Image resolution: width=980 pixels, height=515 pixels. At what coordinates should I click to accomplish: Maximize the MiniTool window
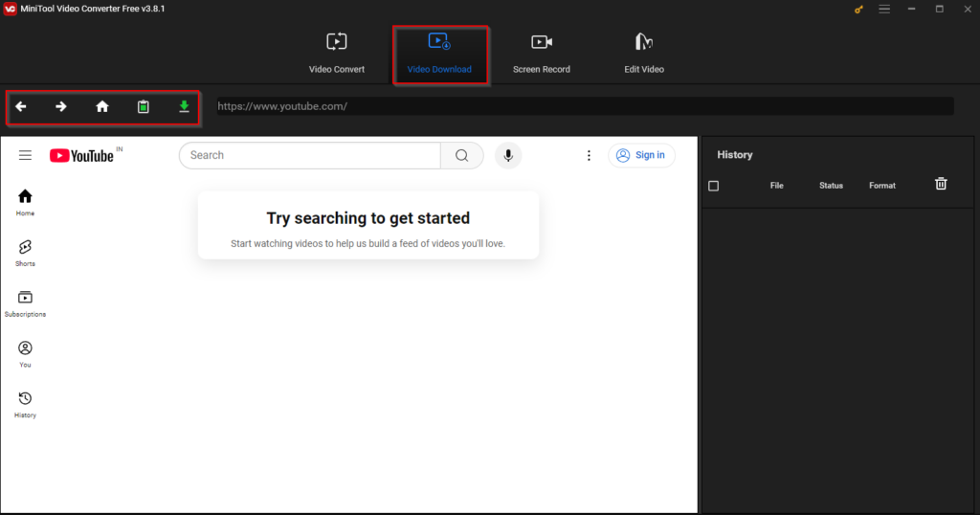940,9
